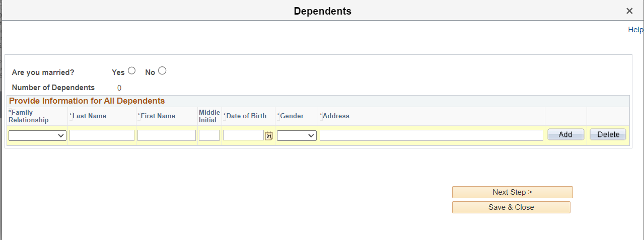This screenshot has width=644, height=240.
Task: Click into the First Name input box
Action: [x=166, y=135]
